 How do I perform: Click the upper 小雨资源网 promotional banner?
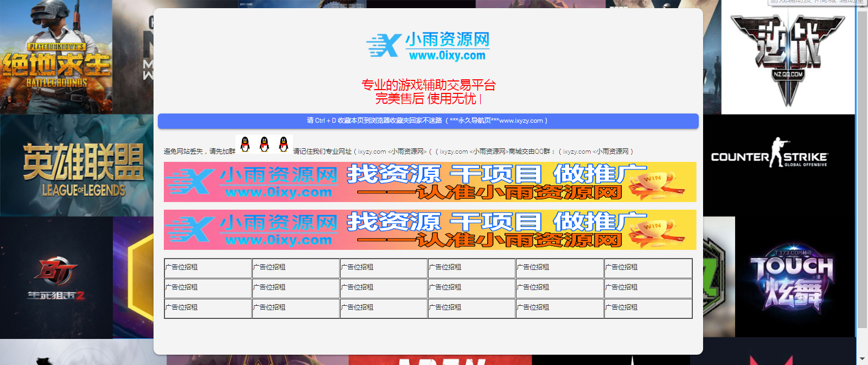tap(430, 182)
